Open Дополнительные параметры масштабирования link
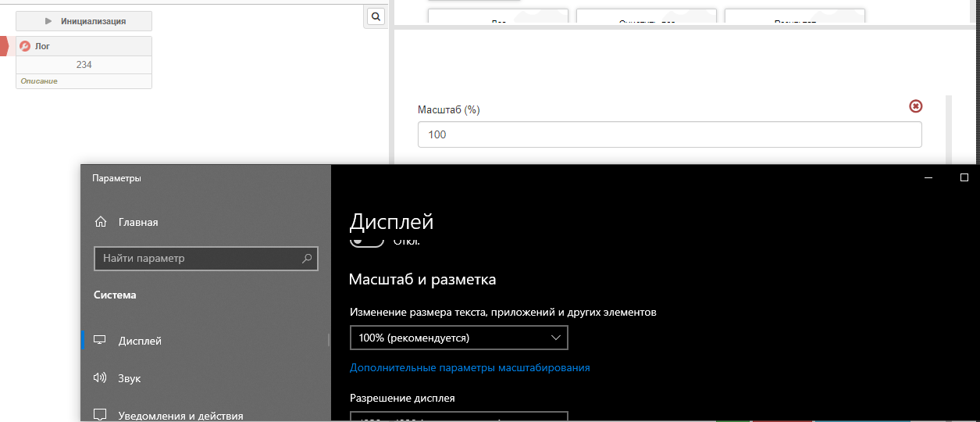 pos(470,367)
